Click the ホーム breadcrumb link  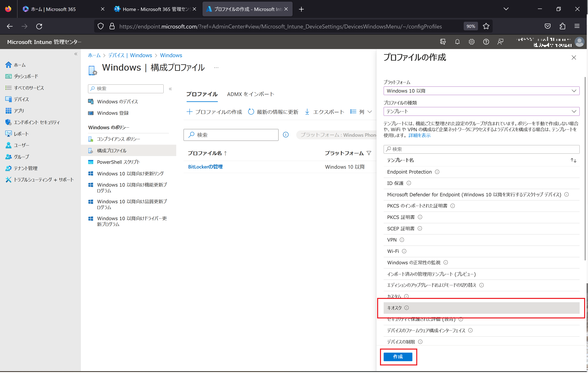[94, 55]
